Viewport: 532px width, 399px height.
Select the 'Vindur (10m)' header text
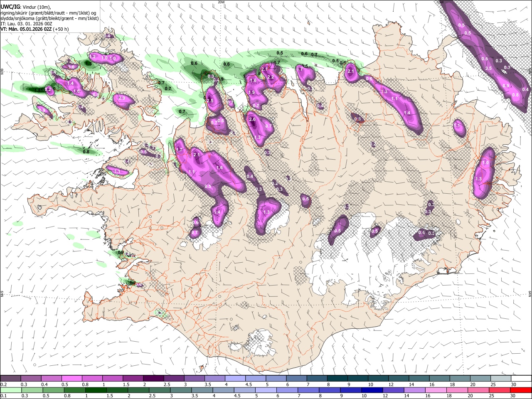coord(37,7)
